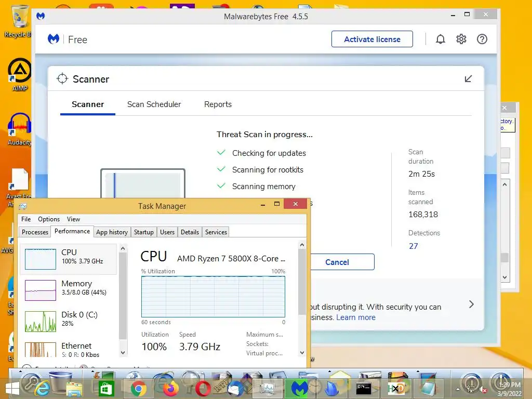
Task: Click Malwarebytes logo next to Free
Action: click(54, 39)
